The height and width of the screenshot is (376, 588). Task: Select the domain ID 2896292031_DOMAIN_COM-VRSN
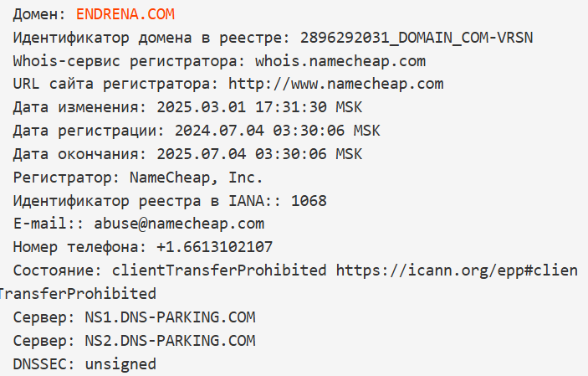[x=417, y=38]
